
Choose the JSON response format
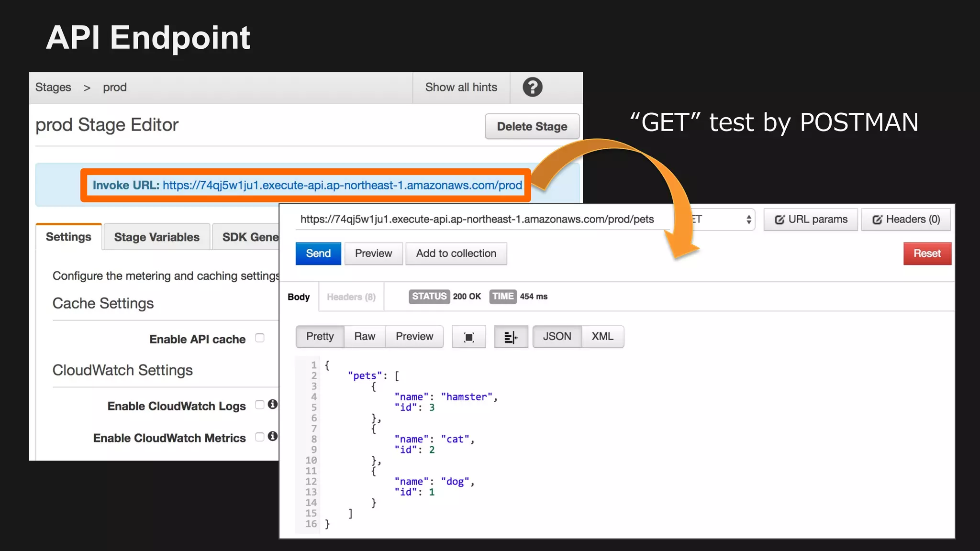[557, 337]
